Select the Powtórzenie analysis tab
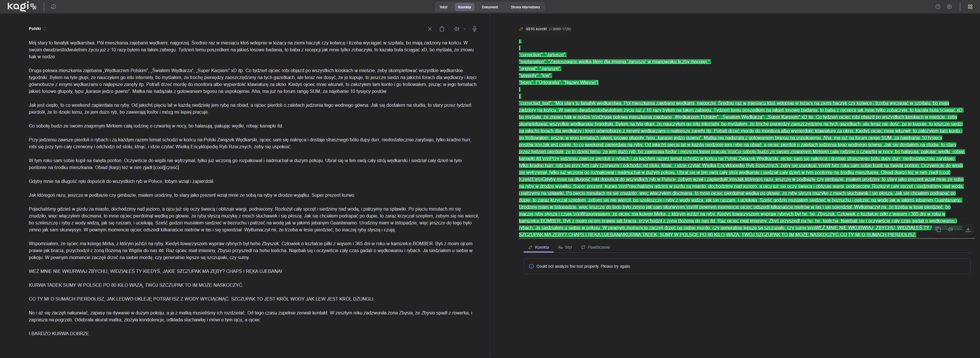Image resolution: width=980 pixels, height=358 pixels. (x=595, y=247)
